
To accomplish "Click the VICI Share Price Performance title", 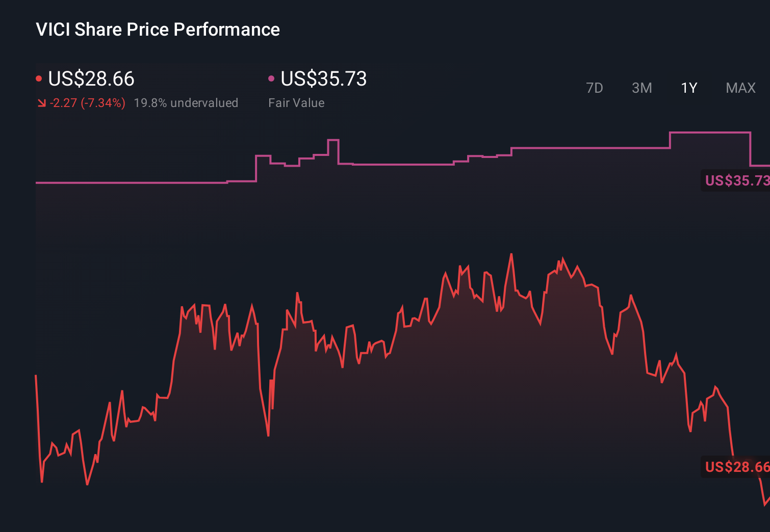I will (x=157, y=30).
